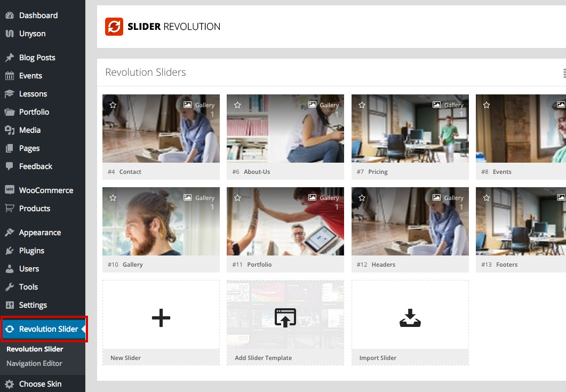Star the Contact slider as favorite
Viewport: 566px width, 392px height.
[x=113, y=105]
